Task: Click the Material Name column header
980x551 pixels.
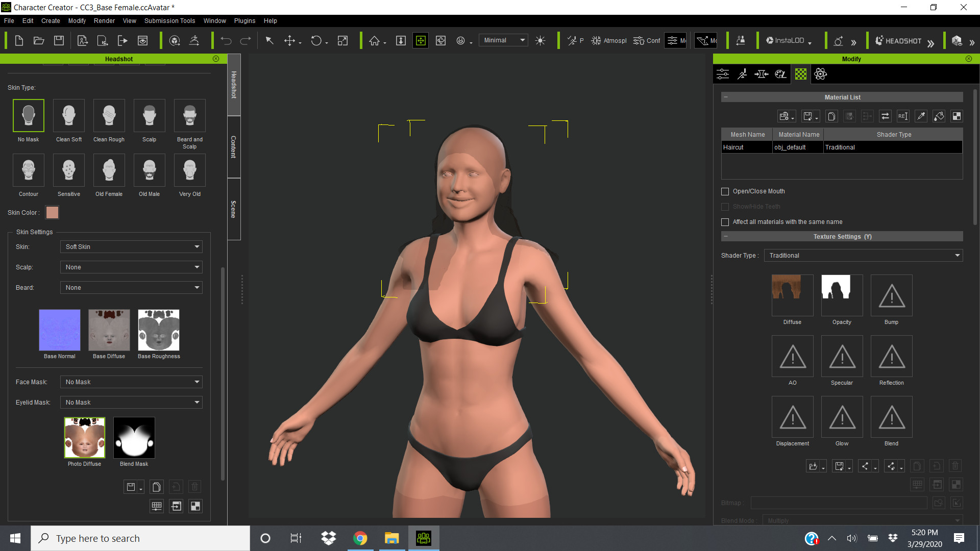Action: pyautogui.click(x=799, y=135)
